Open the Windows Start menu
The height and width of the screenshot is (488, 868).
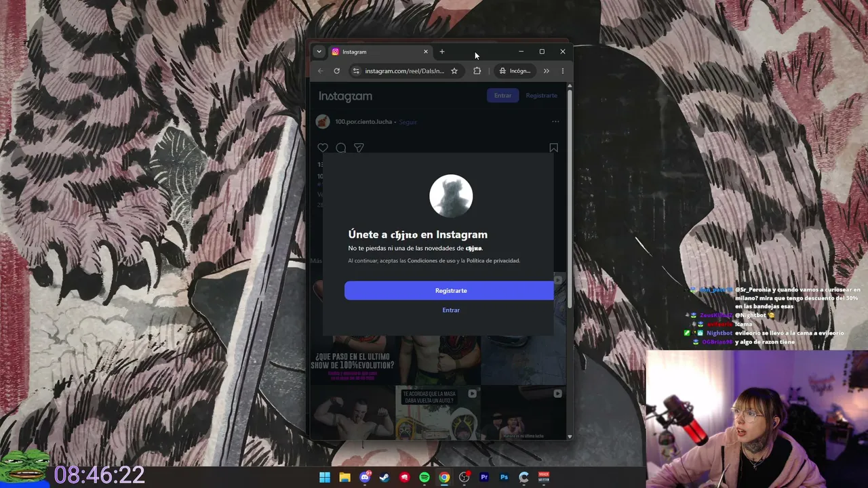click(x=325, y=477)
